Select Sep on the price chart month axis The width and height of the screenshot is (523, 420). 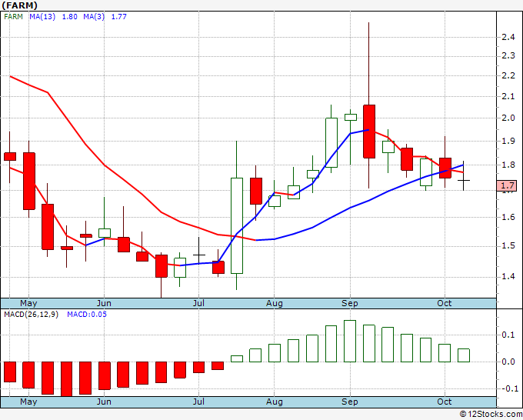coord(349,303)
